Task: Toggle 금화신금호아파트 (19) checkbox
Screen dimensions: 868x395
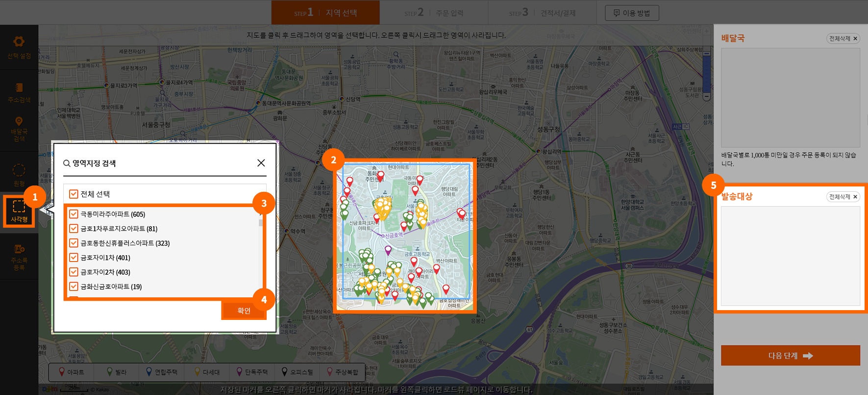Action: click(x=74, y=287)
